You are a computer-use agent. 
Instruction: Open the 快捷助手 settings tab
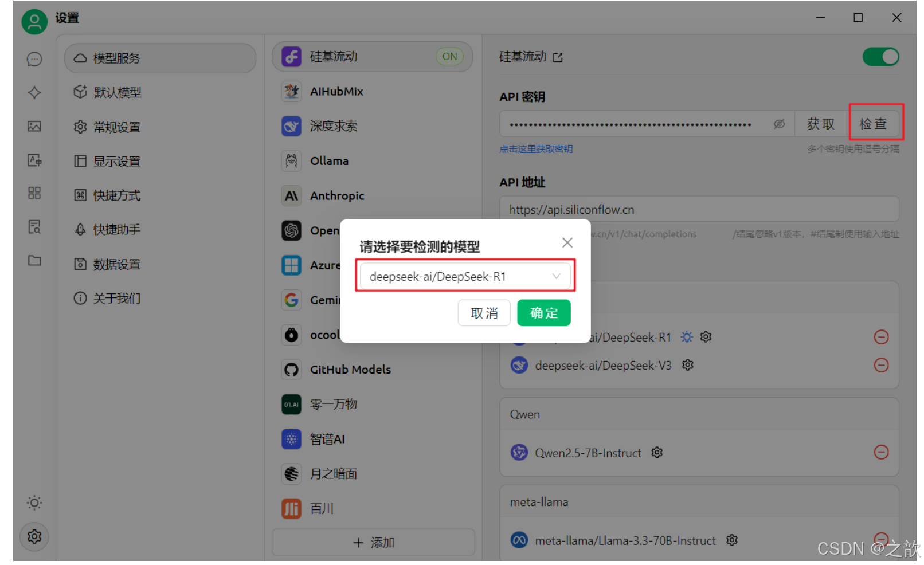[160, 230]
